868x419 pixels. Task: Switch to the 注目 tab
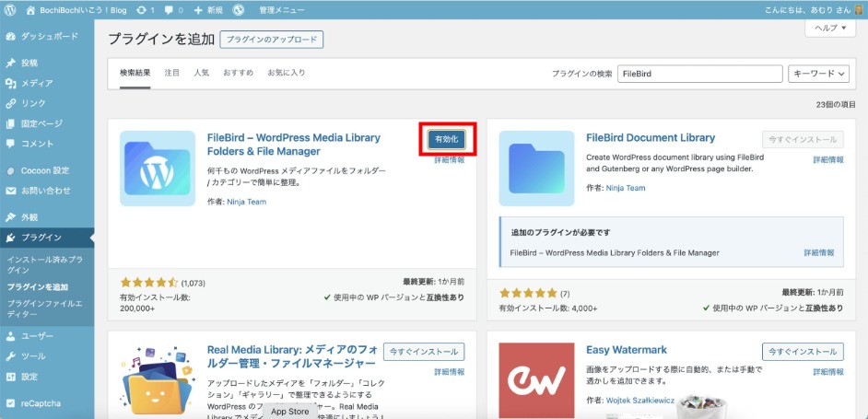(172, 73)
